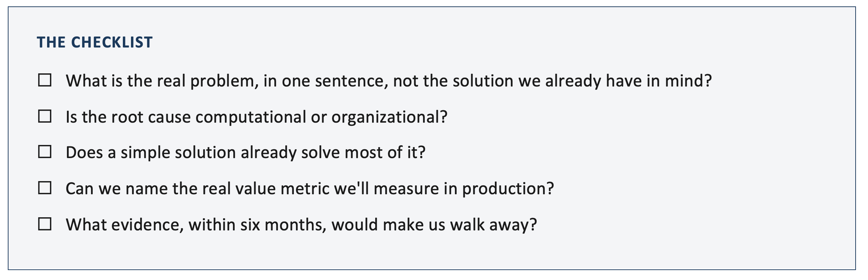868x280 pixels.
Task: Click the 'Is the root cause' question text
Action: [x=257, y=117]
